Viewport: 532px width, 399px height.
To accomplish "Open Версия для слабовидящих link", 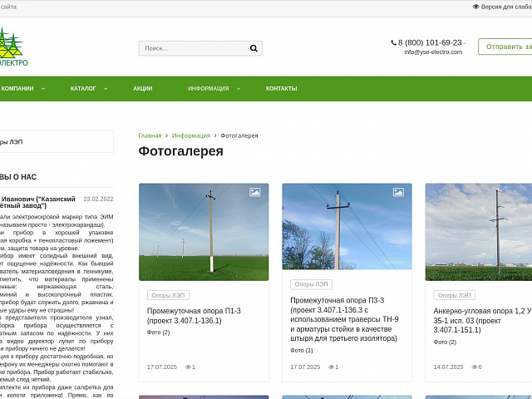I will [x=506, y=7].
